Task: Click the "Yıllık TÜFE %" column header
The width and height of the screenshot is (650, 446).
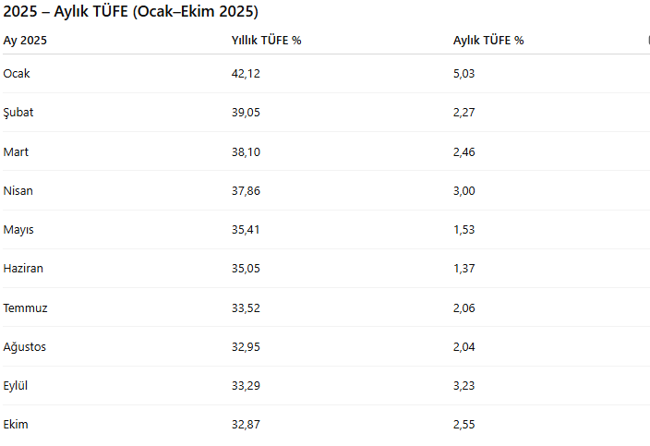Action: (x=266, y=41)
